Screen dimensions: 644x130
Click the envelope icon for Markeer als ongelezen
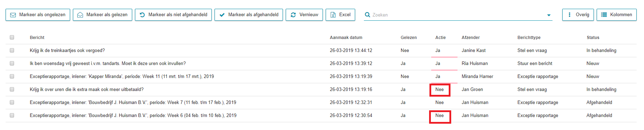[13, 15]
